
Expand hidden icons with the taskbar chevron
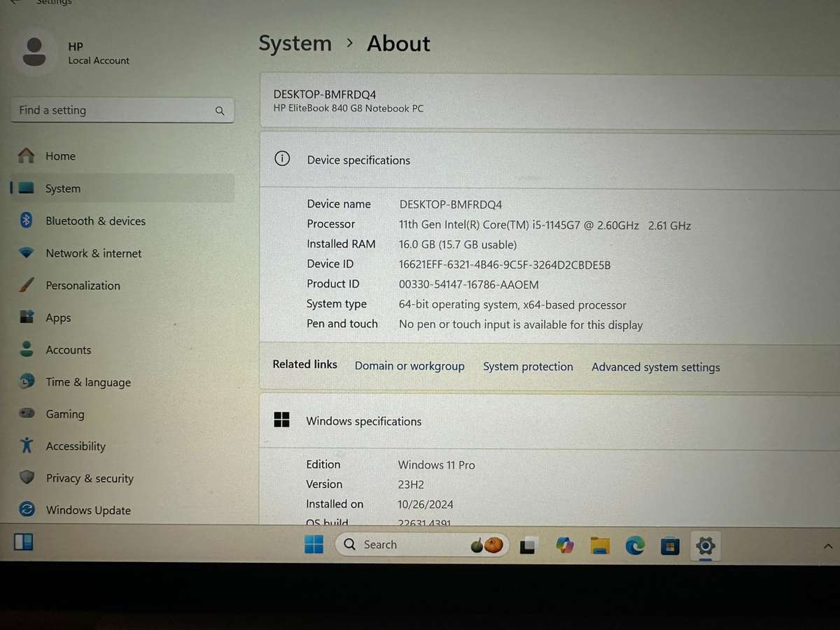pos(827,545)
